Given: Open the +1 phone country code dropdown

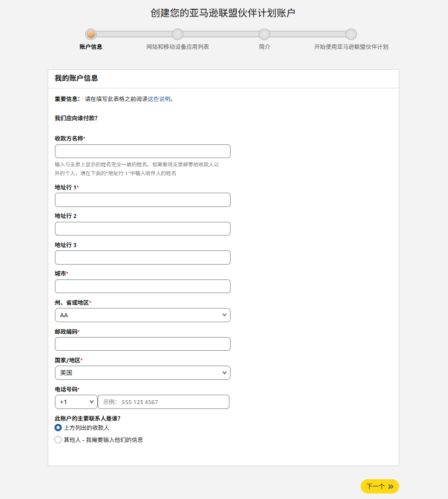Looking at the screenshot, I should 76,401.
